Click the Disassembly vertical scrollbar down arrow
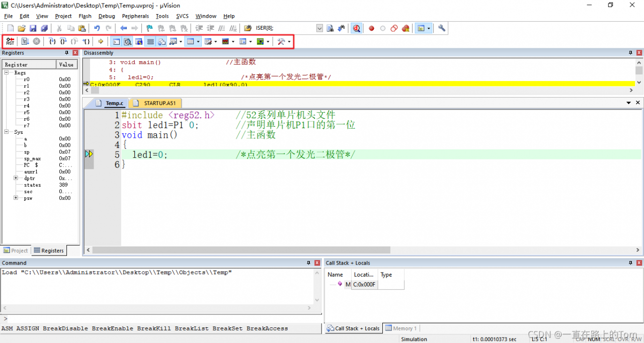The height and width of the screenshot is (343, 644). 639,82
